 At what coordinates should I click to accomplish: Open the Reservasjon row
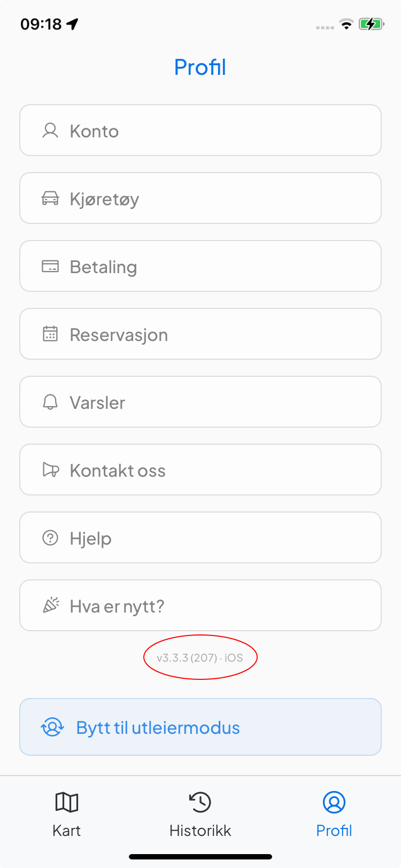point(200,334)
